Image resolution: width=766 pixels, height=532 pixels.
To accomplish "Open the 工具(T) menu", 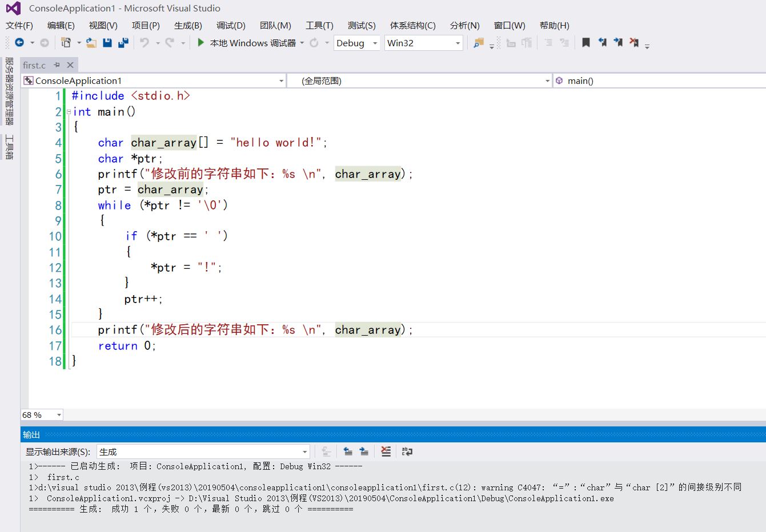I will click(x=319, y=25).
